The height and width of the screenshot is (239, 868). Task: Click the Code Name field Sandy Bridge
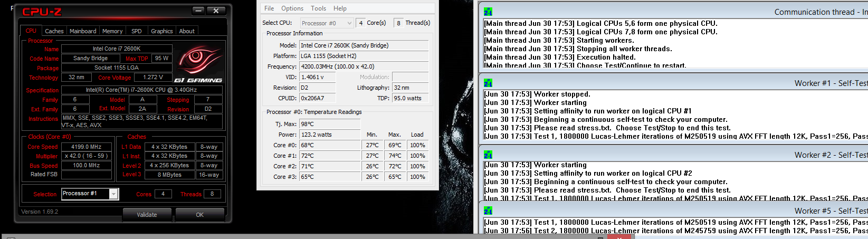click(90, 58)
